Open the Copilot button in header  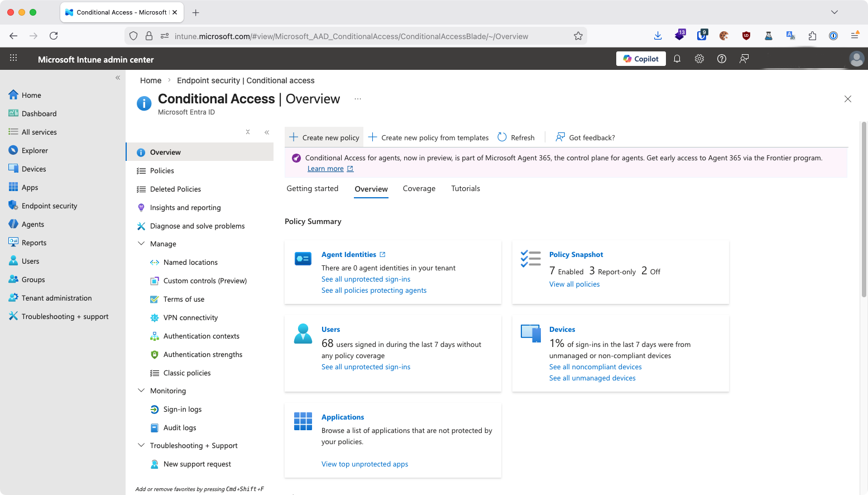click(641, 59)
